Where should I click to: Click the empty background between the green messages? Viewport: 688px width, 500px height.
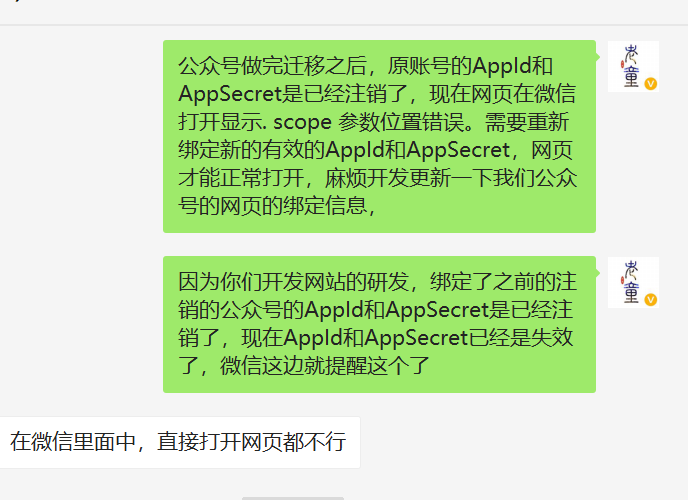[379, 244]
